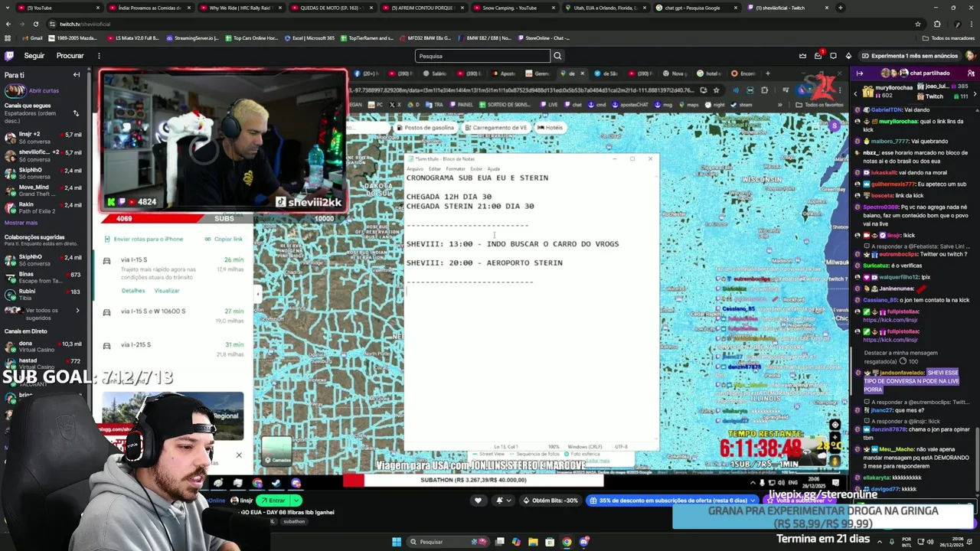Open File Explorer from the taskbar
Screen dimensions: 980x551
click(533, 542)
